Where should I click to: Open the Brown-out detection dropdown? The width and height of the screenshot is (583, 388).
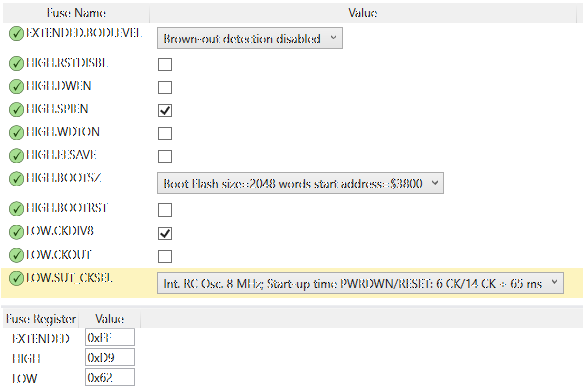[x=250, y=38]
